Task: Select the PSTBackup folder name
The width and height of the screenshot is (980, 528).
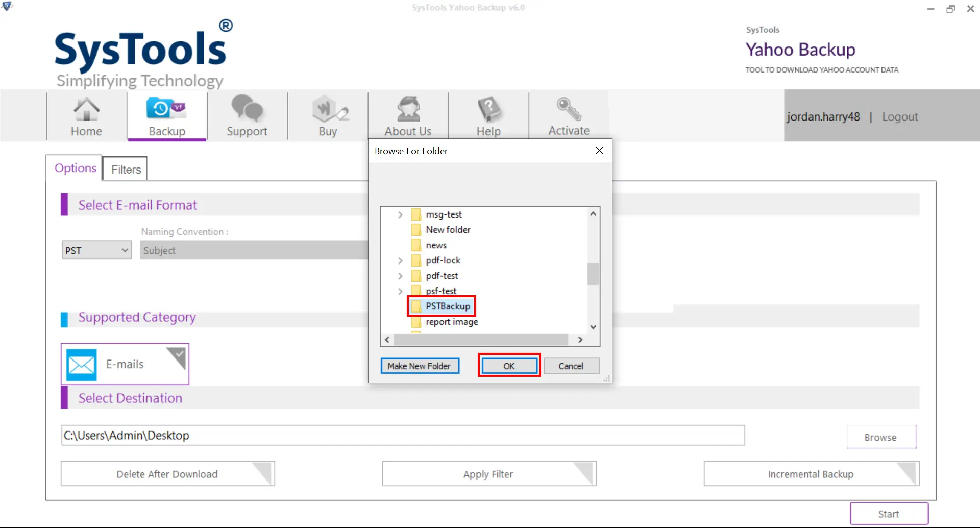Action: pyautogui.click(x=448, y=306)
